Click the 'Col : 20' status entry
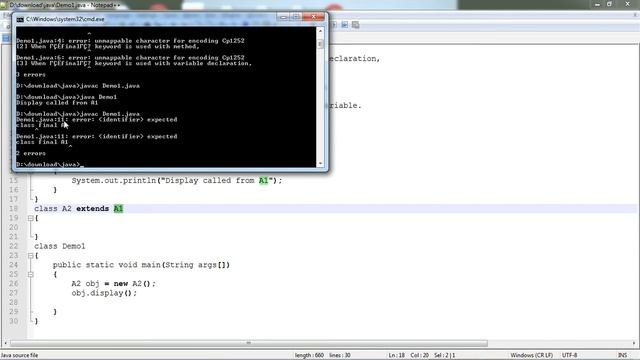The width and height of the screenshot is (640, 360). pyautogui.click(x=419, y=356)
